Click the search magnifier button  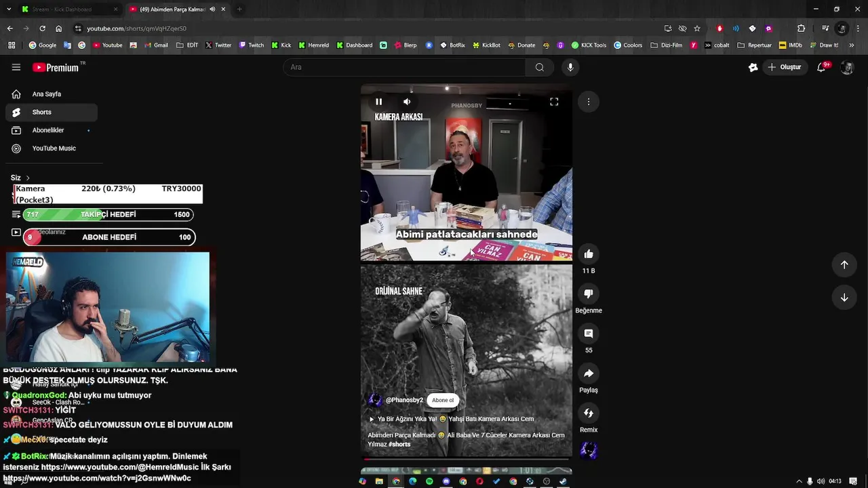540,67
